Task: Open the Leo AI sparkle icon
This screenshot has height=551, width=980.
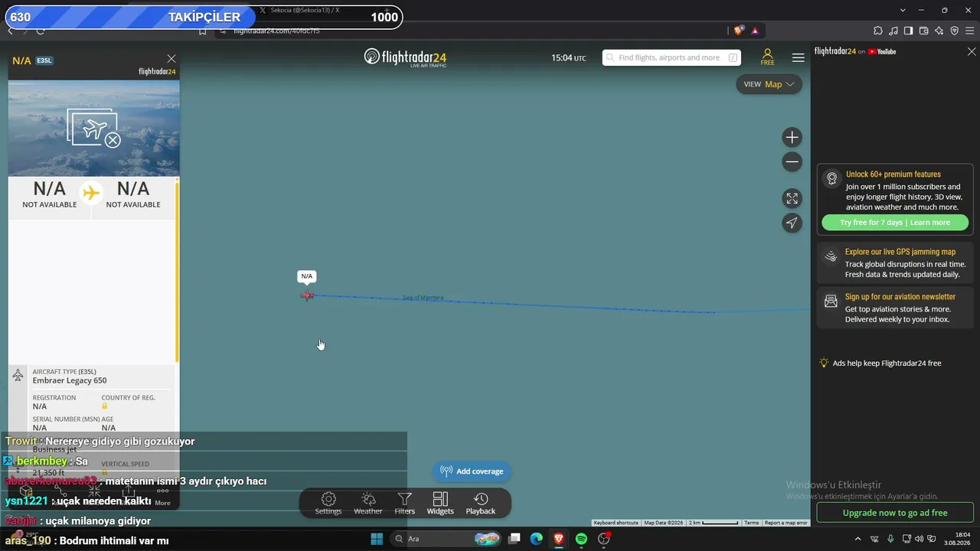Action: tap(939, 31)
